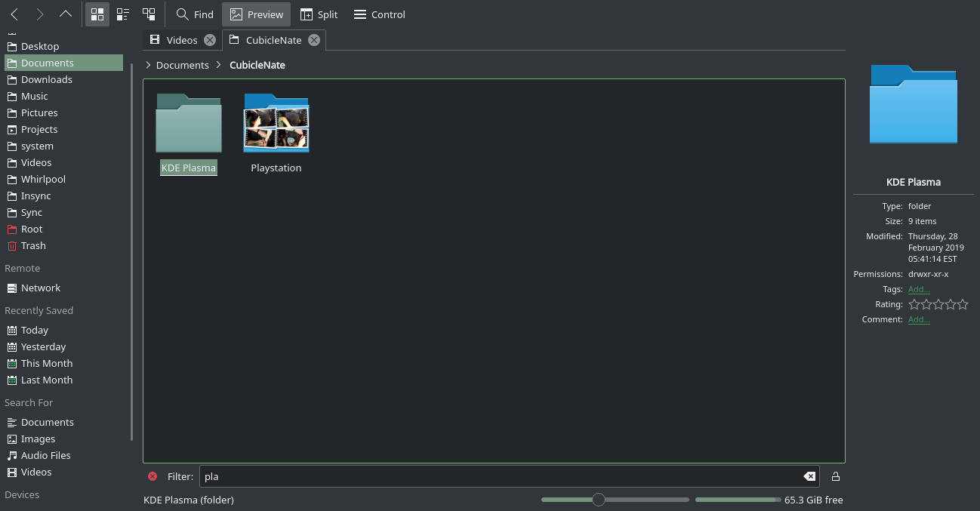Switch to Icons view mode
The height and width of the screenshot is (511, 980).
(97, 14)
